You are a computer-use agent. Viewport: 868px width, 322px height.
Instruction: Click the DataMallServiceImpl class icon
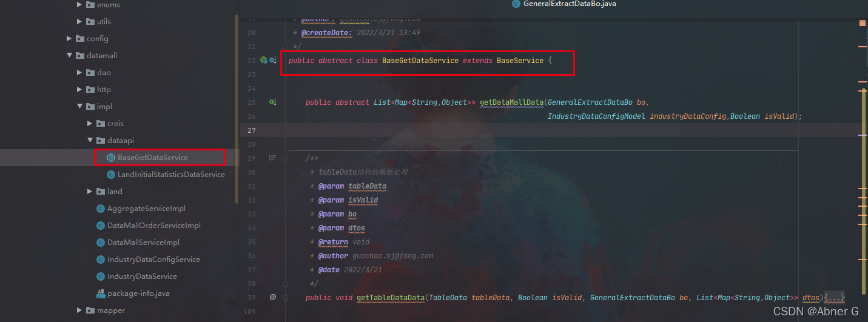(x=101, y=243)
